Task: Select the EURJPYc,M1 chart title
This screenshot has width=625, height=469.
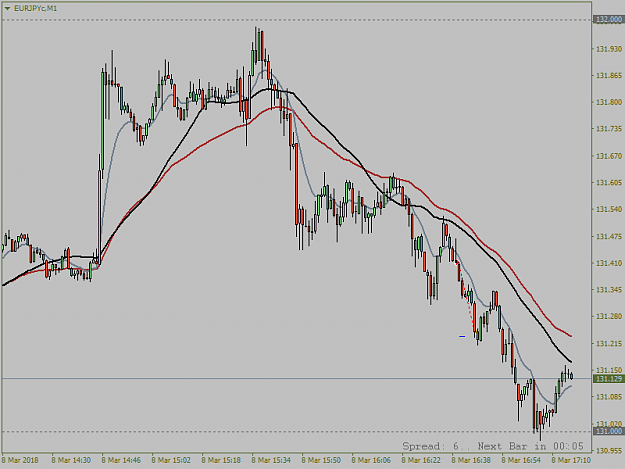Action: pos(35,8)
